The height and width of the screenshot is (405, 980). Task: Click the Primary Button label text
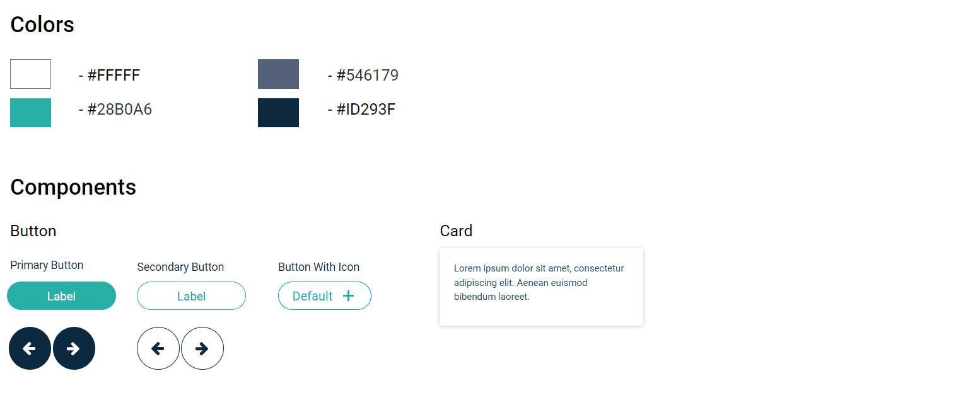[x=47, y=265]
